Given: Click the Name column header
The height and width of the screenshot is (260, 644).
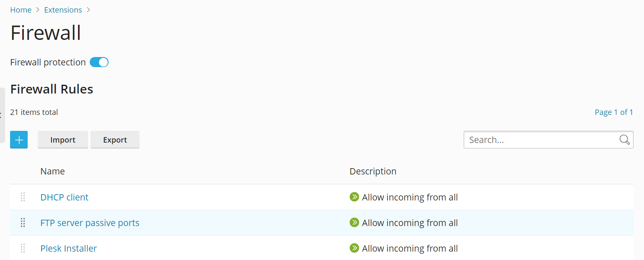Looking at the screenshot, I should (52, 171).
